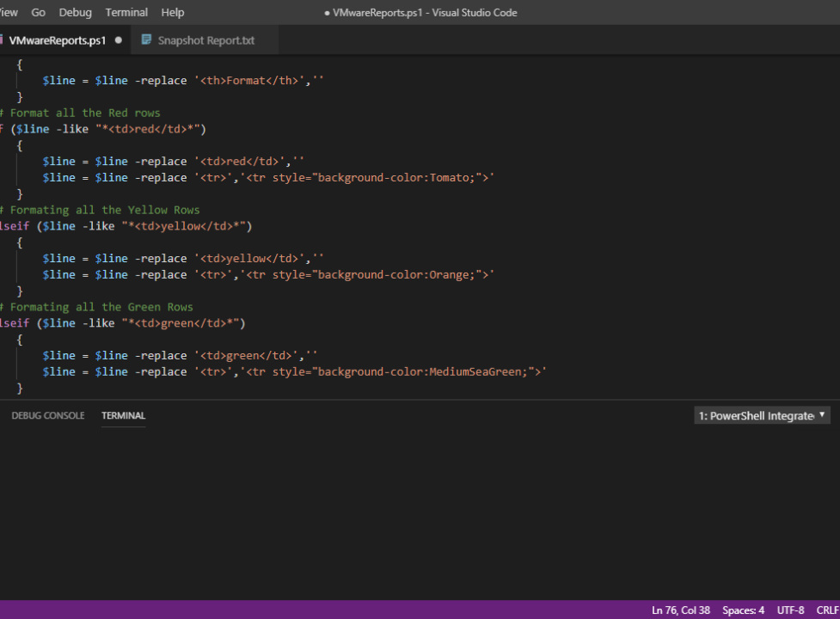Place cursor in the '*<td>yellow</td>*' string
Image resolution: width=840 pixels, height=619 pixels.
184,226
